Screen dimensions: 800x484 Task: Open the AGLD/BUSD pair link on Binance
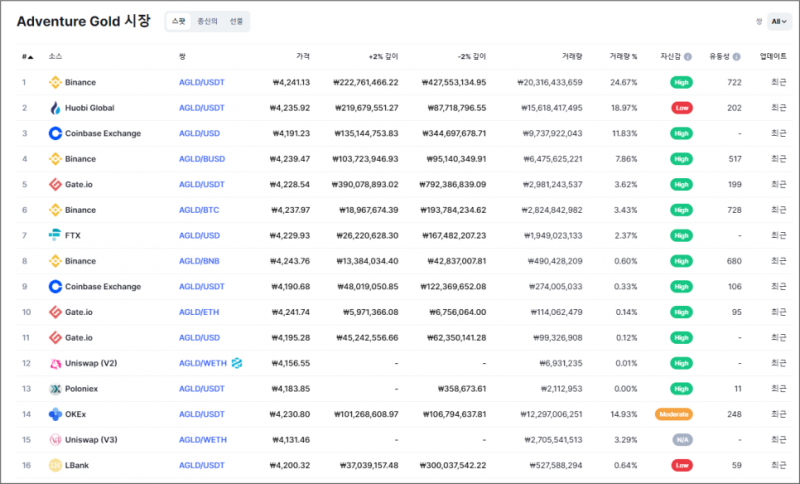(x=201, y=159)
